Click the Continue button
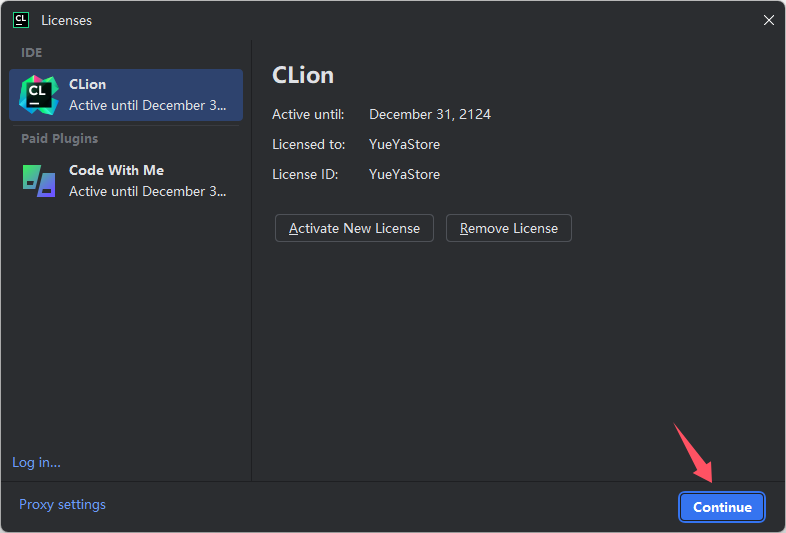 [722, 507]
